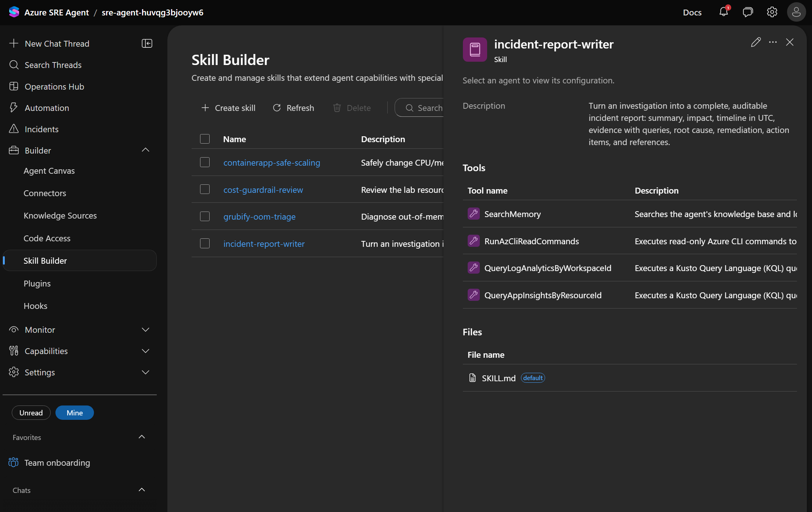Click the Monitor eye icon
This screenshot has height=512, width=812.
pyautogui.click(x=14, y=329)
